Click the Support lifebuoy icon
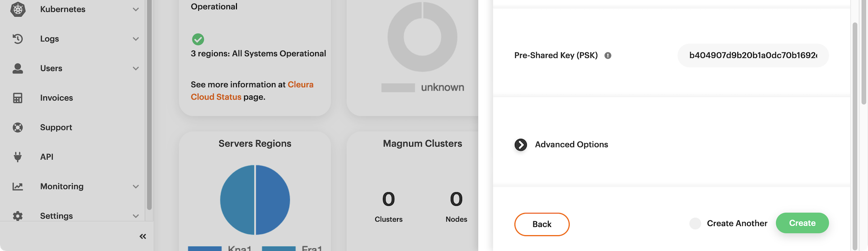The width and height of the screenshot is (868, 251). tap(18, 128)
